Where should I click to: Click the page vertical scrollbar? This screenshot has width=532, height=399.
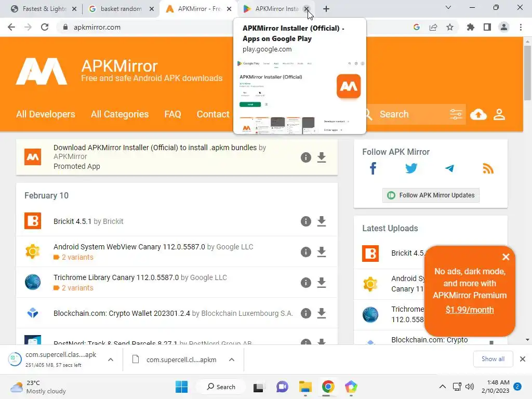click(x=527, y=73)
